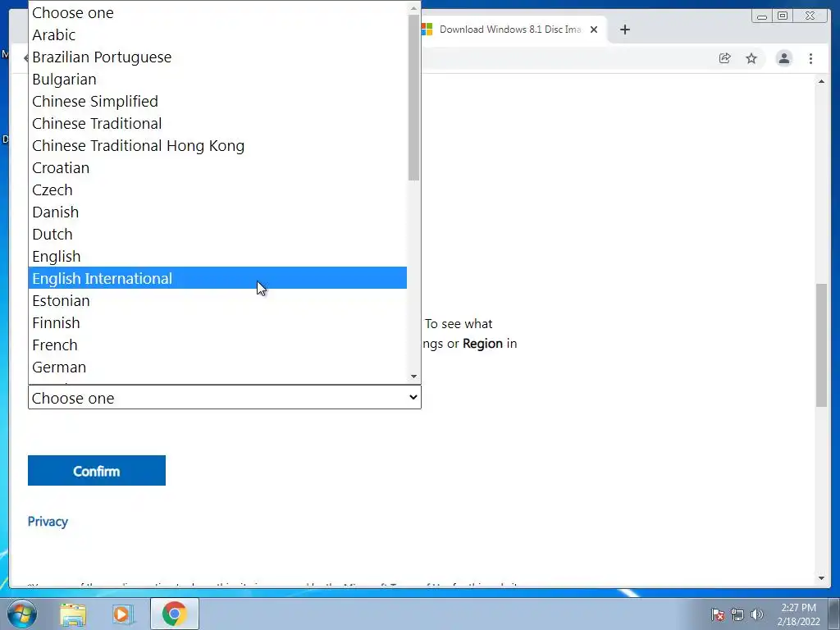
Task: Open a new Chrome tab
Action: click(624, 30)
